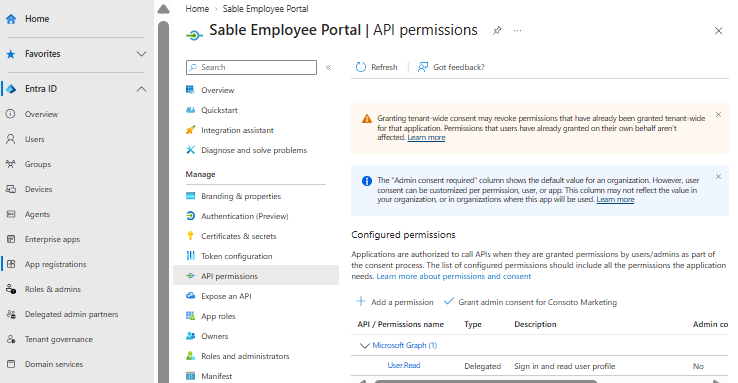Pin the API permissions blade
Image resolution: width=738 pixels, height=383 pixels.
coord(497,31)
